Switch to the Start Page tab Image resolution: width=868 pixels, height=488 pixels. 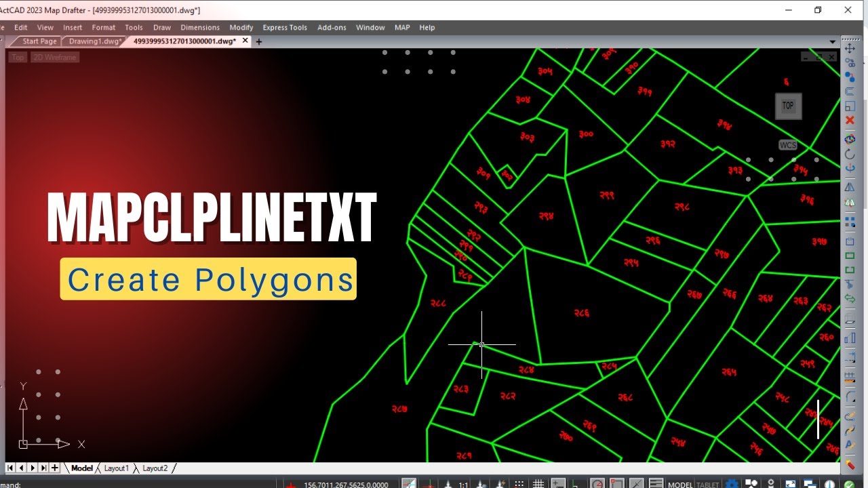click(39, 41)
